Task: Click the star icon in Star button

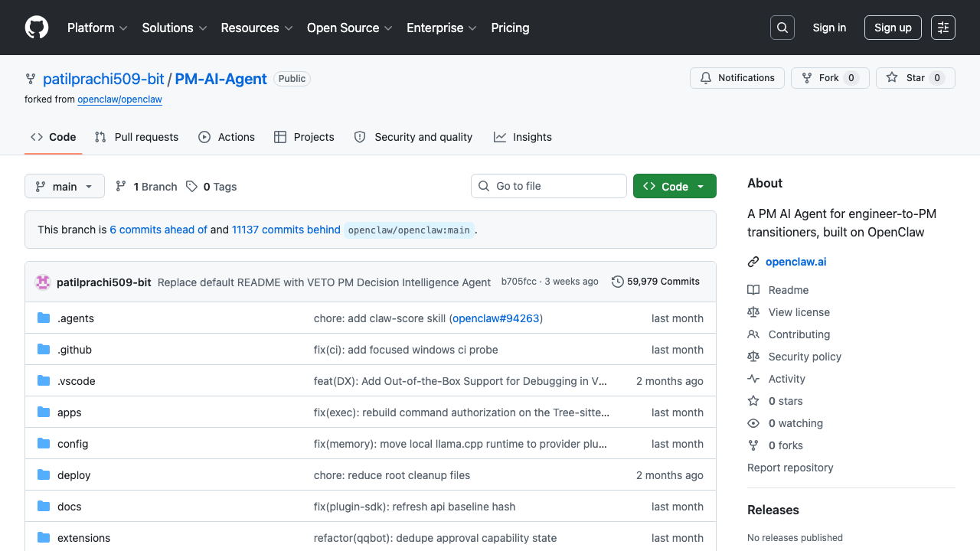Action: (892, 78)
